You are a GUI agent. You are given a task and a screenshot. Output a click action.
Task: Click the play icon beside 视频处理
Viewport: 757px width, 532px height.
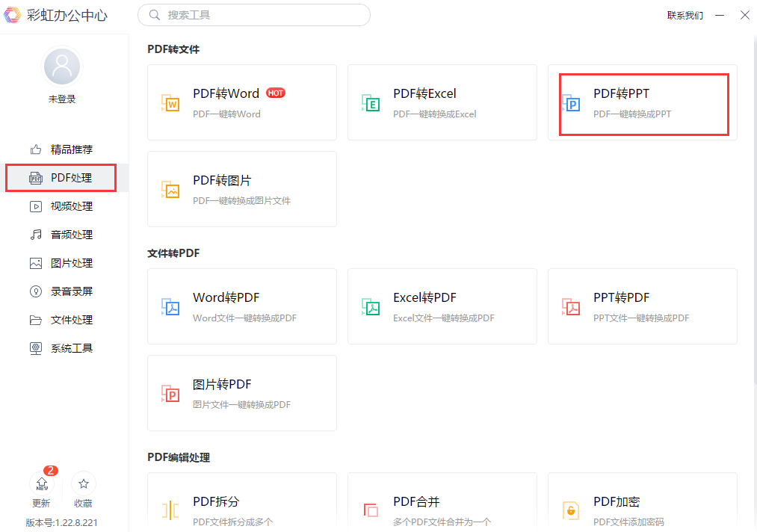36,207
